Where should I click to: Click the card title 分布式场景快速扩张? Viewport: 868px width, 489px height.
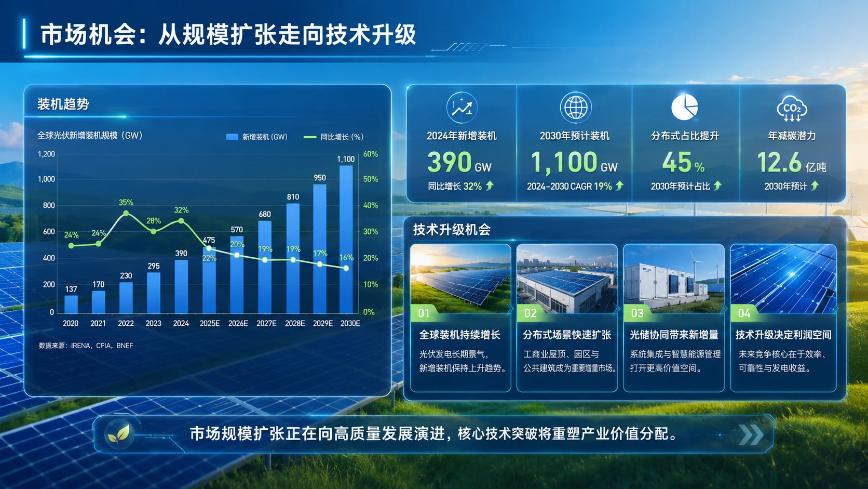coord(567,335)
